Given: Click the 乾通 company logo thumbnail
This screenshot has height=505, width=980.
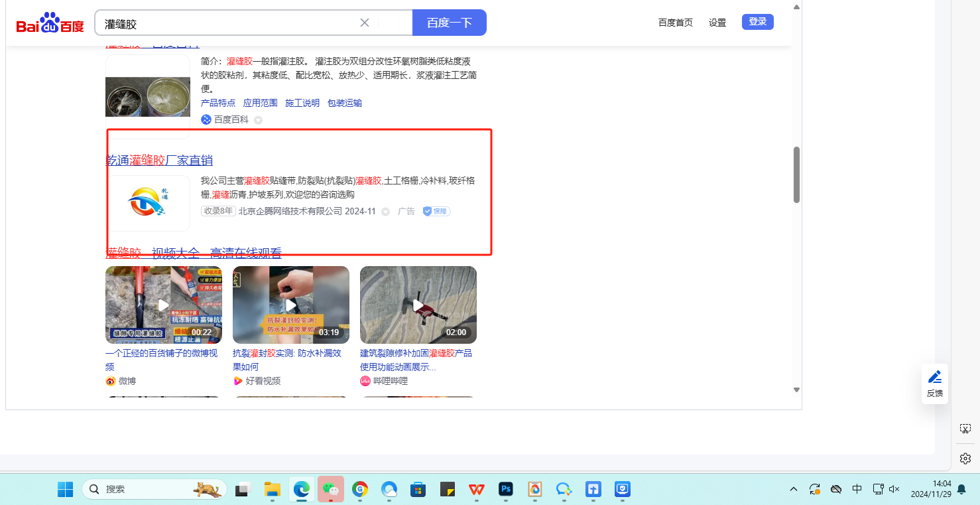Looking at the screenshot, I should (148, 203).
